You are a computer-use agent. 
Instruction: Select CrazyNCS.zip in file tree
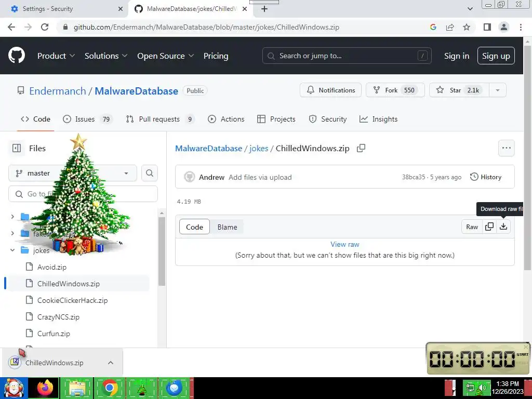coord(58,317)
